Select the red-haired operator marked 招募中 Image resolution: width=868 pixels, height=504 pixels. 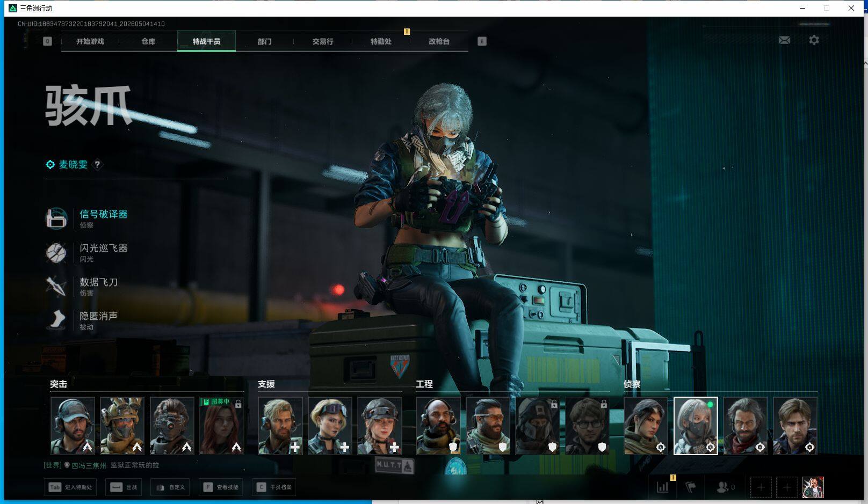tap(221, 426)
